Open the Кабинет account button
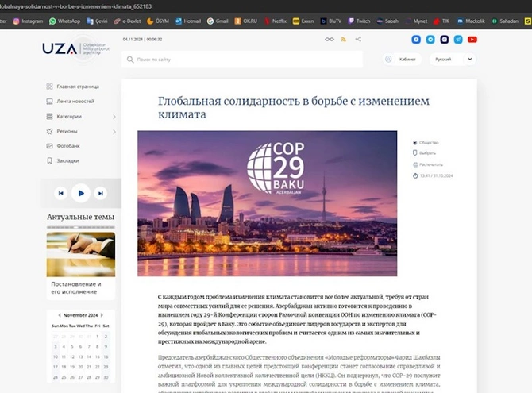This screenshot has height=393, width=532. pos(401,59)
